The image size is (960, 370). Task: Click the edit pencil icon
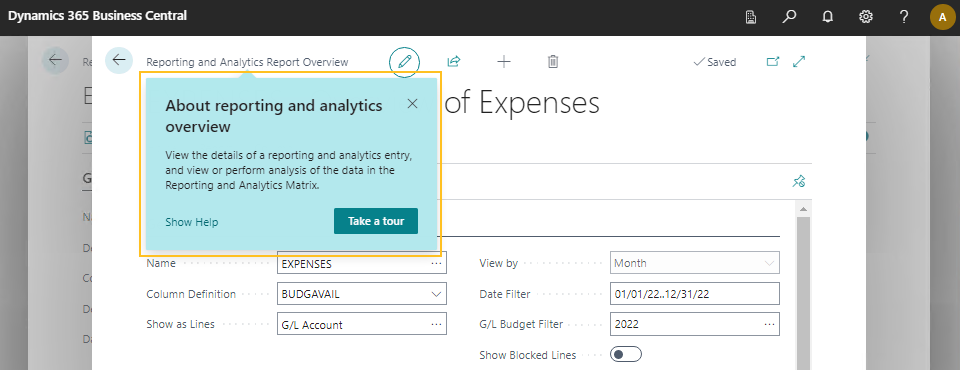[x=404, y=62]
